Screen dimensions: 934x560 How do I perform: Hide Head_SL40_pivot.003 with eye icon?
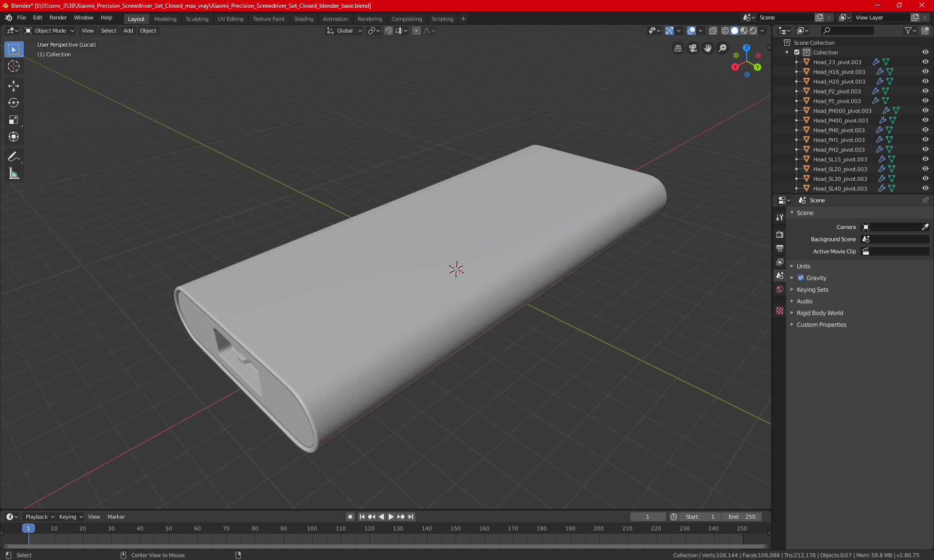(925, 189)
